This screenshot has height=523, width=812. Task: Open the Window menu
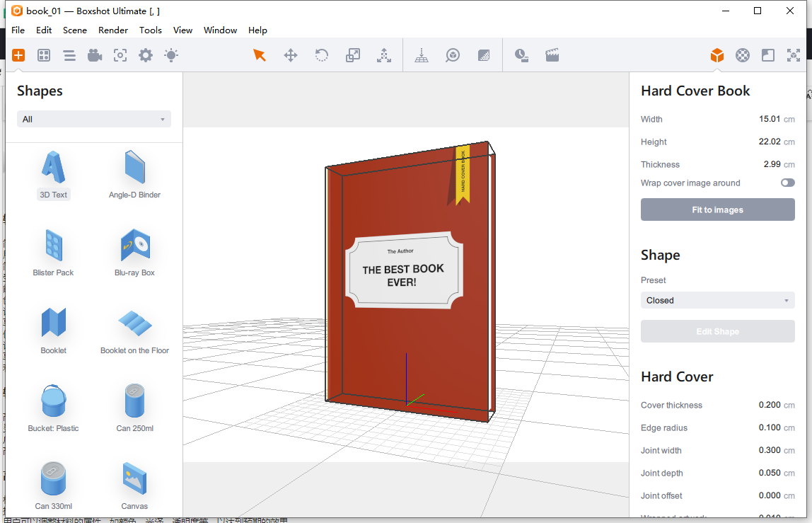220,30
